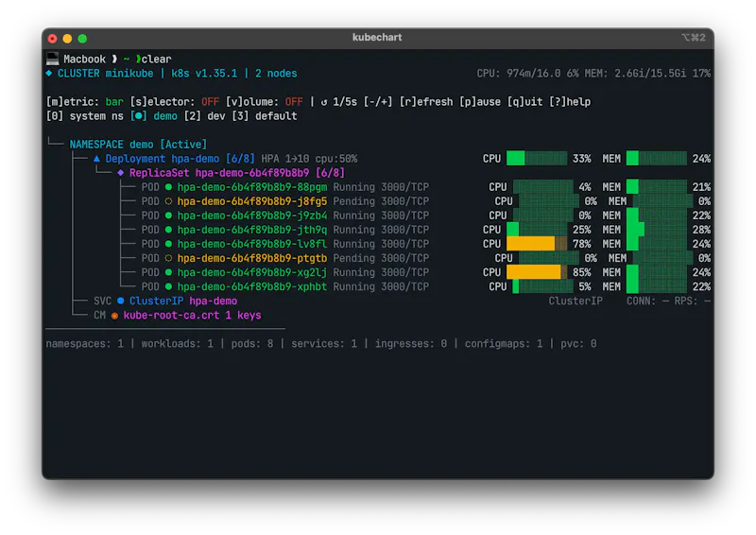Click the kubechart window title
Screen dimensions: 756x535
(x=377, y=37)
